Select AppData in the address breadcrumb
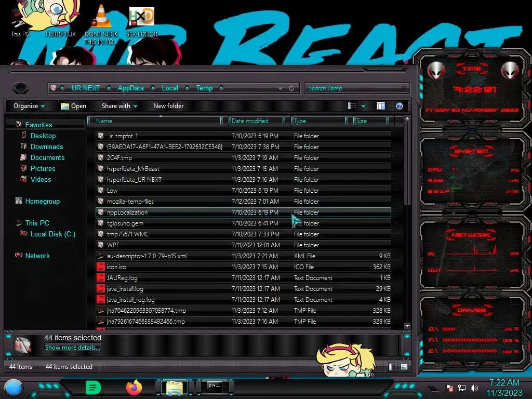 [130, 88]
